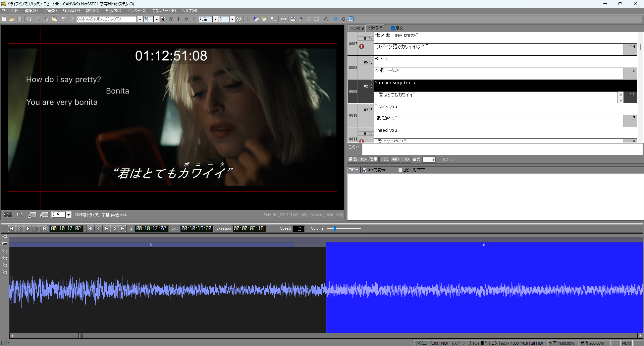Click the fit-to-screen arrows icon
Image resolution: width=644 pixels, height=346 pixels.
click(8, 215)
